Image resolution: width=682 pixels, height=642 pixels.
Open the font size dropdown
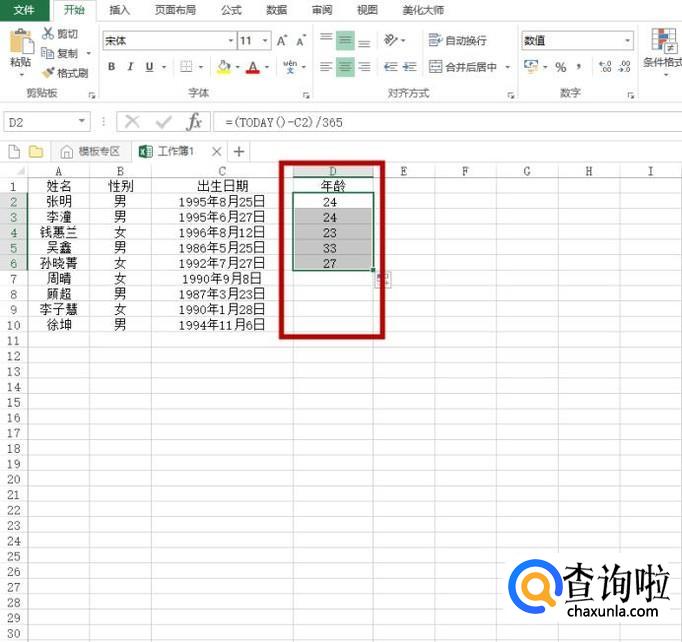265,40
